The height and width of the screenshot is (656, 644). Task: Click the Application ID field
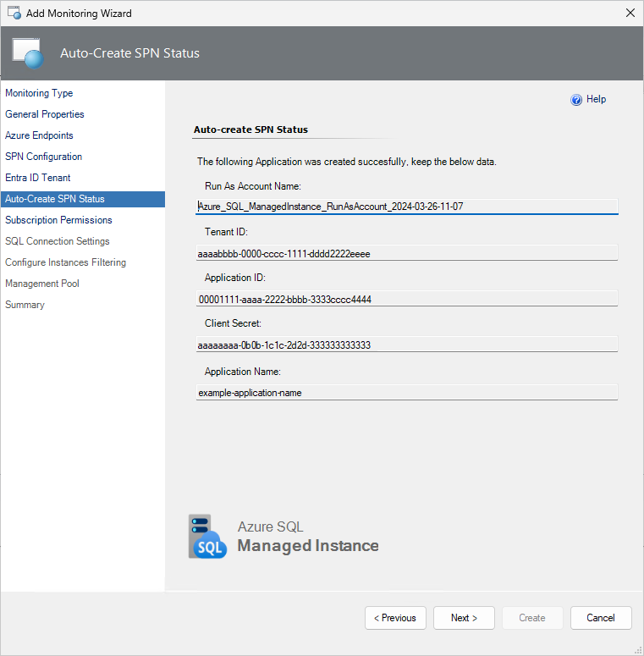[406, 299]
